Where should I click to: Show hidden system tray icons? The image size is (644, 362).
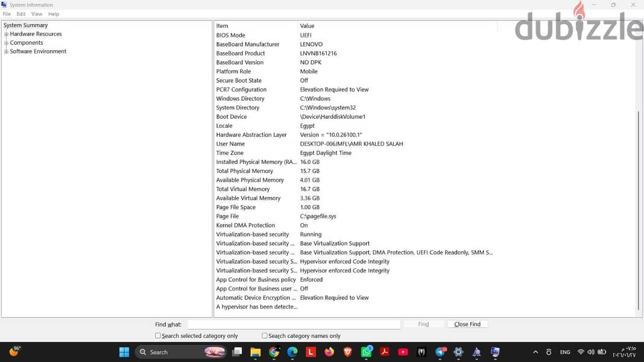click(x=536, y=352)
